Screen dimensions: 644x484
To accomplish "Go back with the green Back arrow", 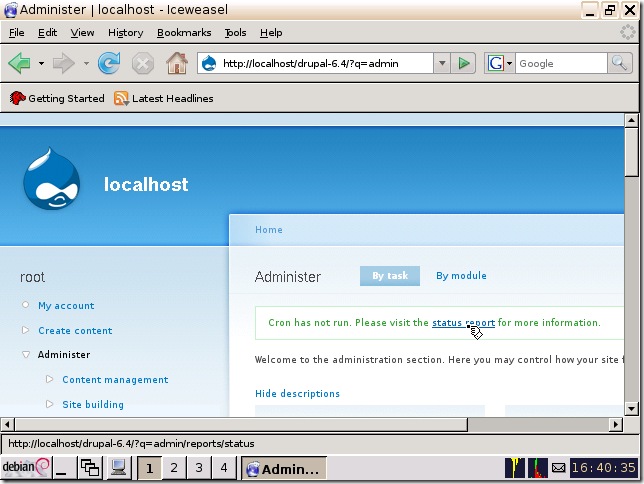I will tap(19, 64).
